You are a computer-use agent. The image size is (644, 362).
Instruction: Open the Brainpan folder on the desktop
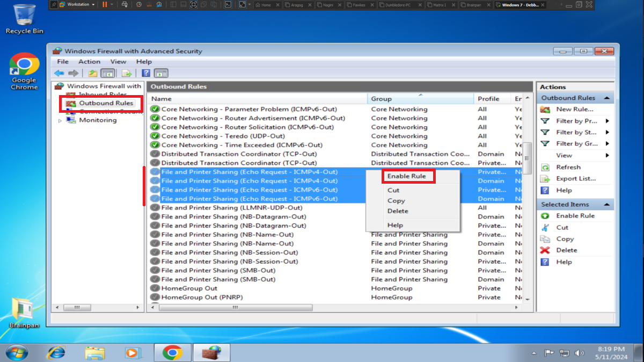pos(24,313)
